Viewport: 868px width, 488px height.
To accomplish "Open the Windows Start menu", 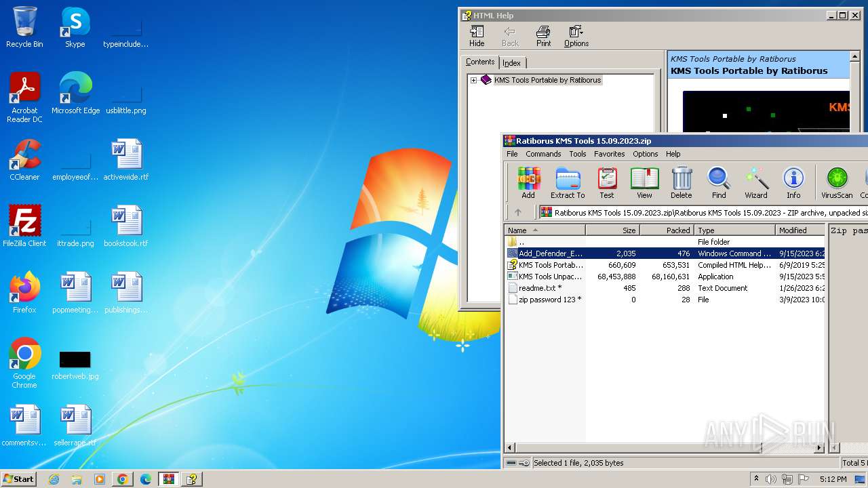I will [19, 479].
